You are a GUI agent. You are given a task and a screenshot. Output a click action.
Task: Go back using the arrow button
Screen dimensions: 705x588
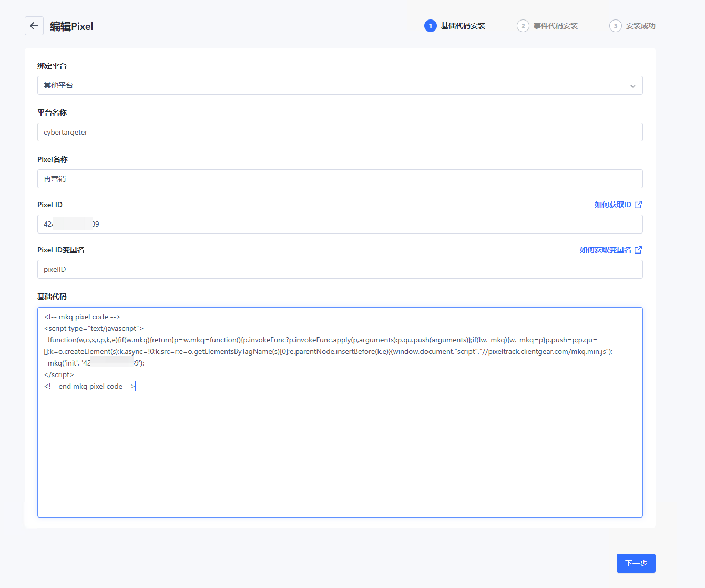[34, 26]
